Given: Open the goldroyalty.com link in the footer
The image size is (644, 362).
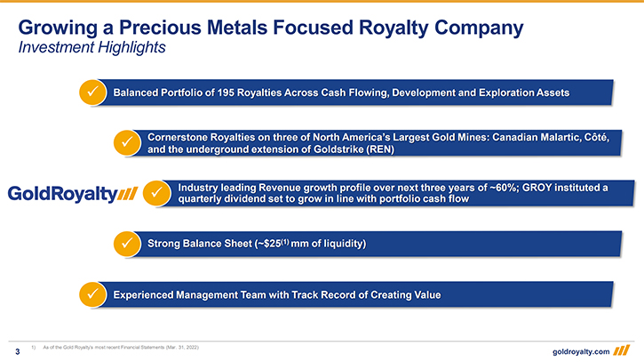Looking at the screenshot, I should coord(587,349).
